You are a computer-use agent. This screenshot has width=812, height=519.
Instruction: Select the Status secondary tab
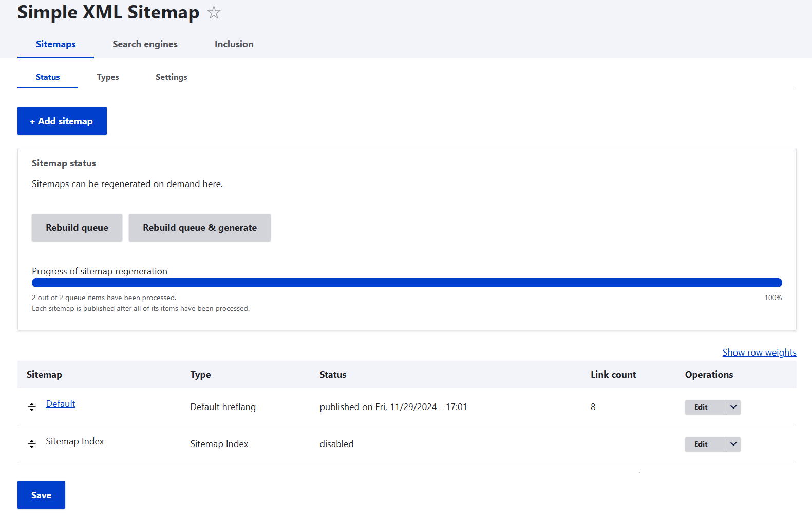coord(48,77)
